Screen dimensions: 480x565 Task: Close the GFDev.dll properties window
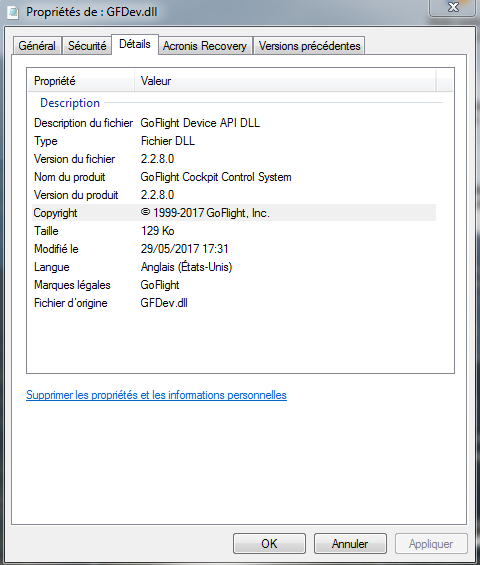(452, 8)
